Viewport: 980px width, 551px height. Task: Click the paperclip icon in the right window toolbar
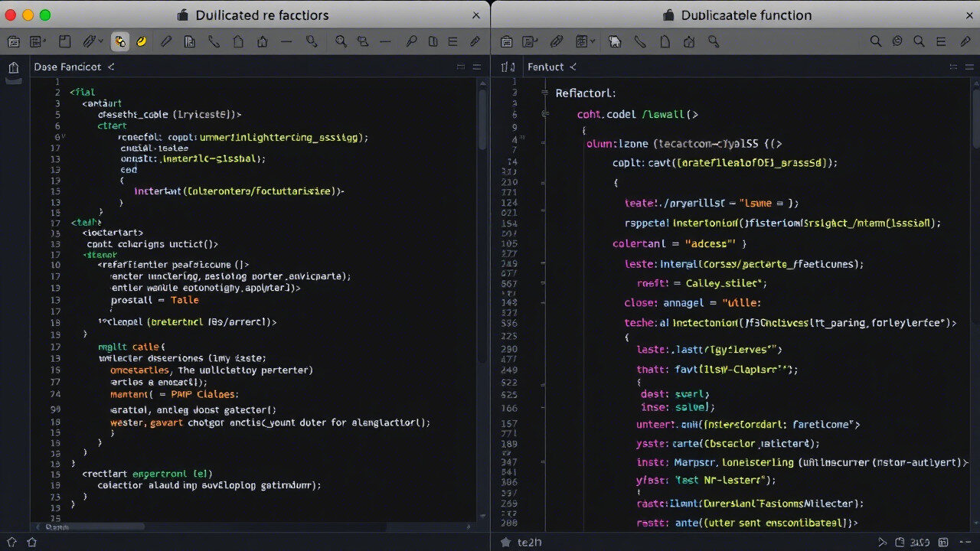coord(557,41)
